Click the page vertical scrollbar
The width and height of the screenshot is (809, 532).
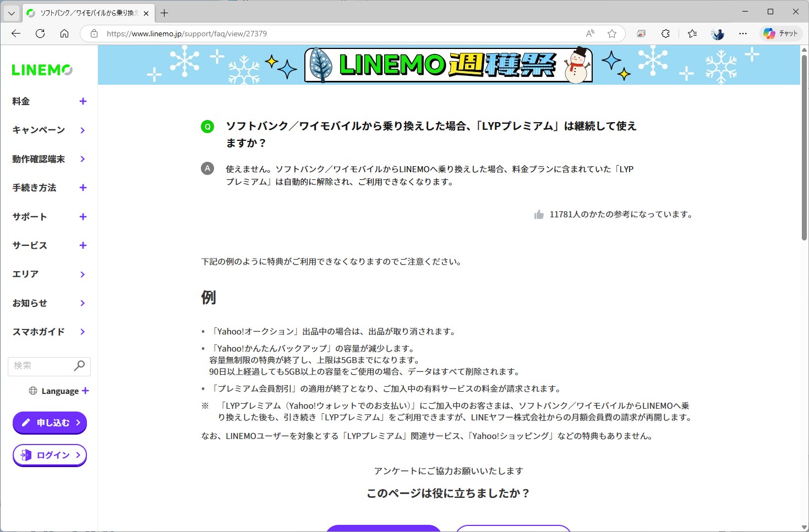pos(804,149)
